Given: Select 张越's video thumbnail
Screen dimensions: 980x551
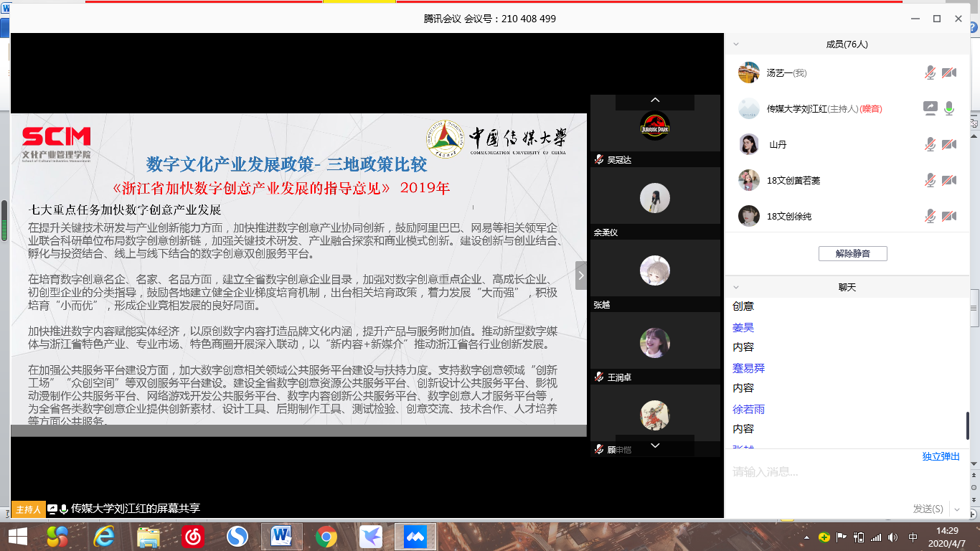Looking at the screenshot, I should tap(654, 270).
